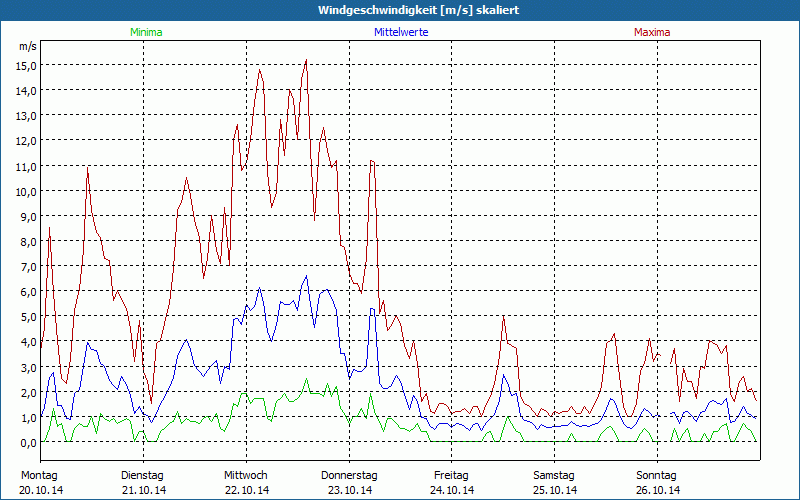Screen dimensions: 800x500
Task: Click the '9,0' y-axis value
Action: (x=30, y=216)
